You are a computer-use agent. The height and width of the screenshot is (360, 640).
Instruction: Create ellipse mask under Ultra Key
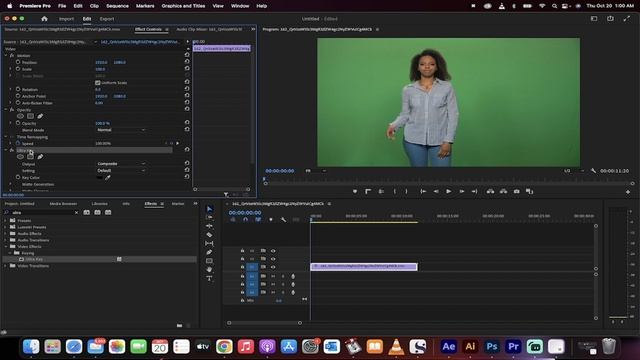20,157
